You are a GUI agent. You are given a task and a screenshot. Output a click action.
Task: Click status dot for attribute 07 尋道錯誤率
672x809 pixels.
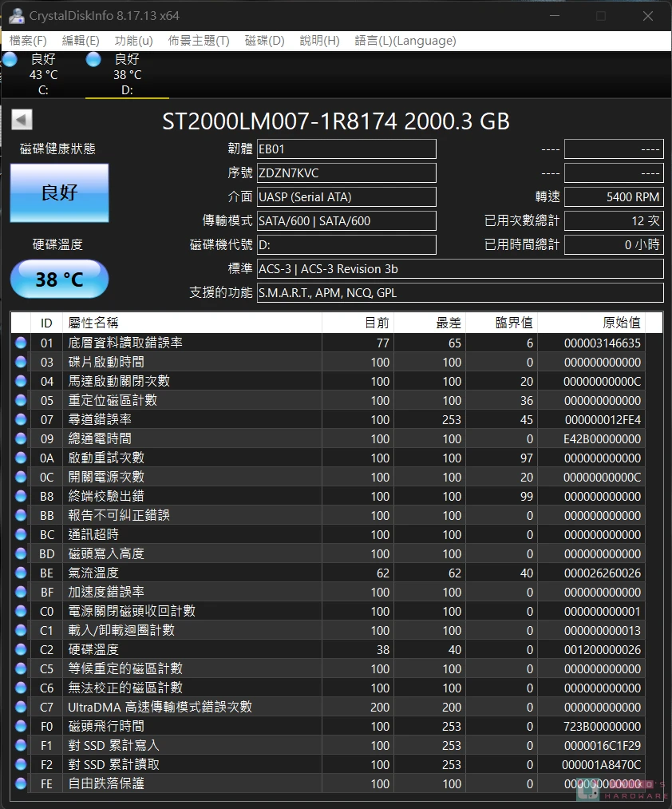[21, 419]
